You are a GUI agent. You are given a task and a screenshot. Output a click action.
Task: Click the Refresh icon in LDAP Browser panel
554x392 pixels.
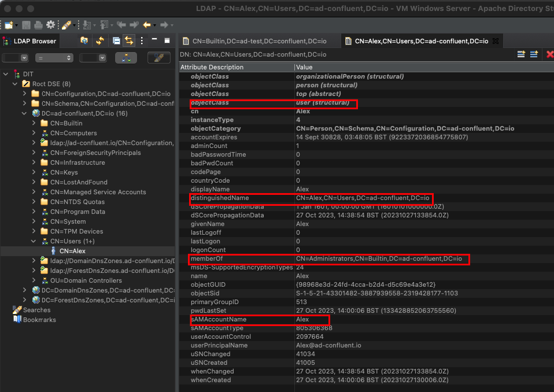click(100, 40)
